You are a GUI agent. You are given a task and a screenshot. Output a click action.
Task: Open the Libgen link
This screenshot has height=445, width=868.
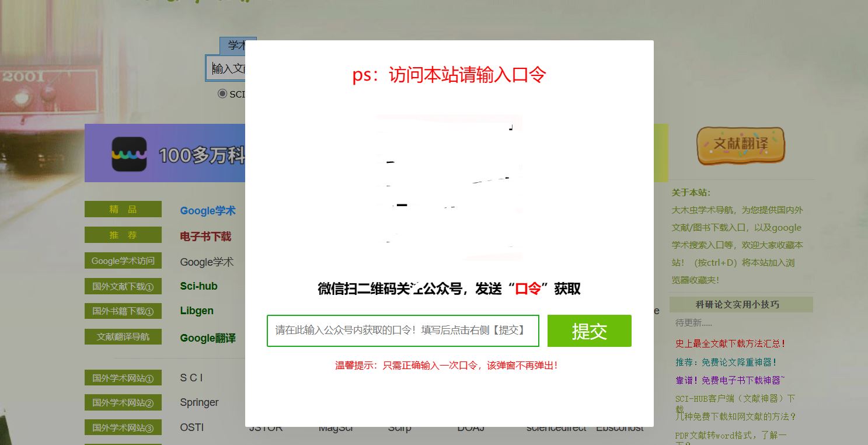[196, 310]
